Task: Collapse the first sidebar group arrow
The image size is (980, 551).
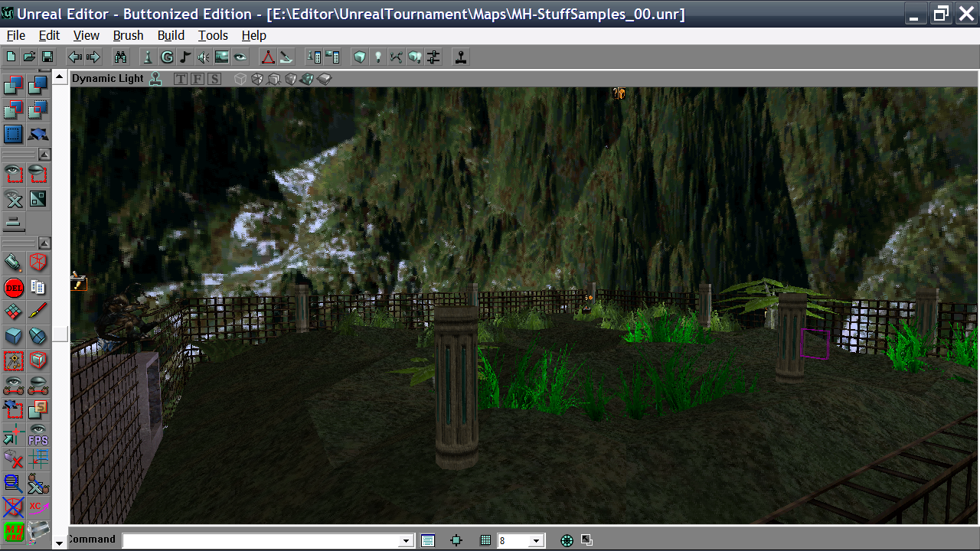Action: [44, 155]
